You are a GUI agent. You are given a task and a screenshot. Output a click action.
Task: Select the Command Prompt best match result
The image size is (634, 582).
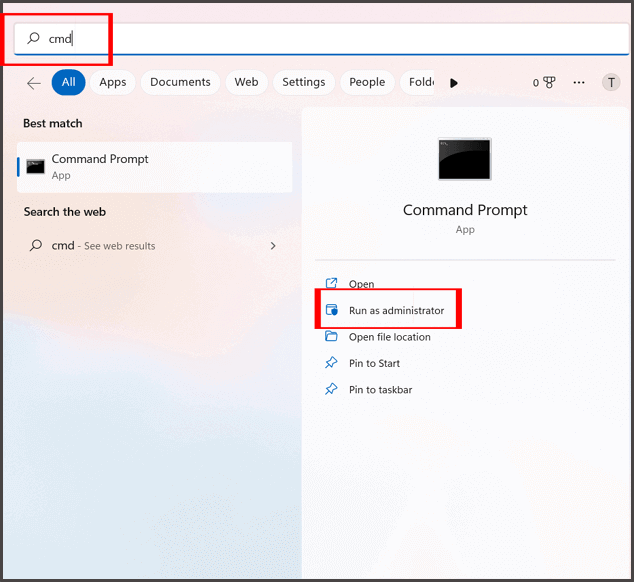tap(155, 167)
